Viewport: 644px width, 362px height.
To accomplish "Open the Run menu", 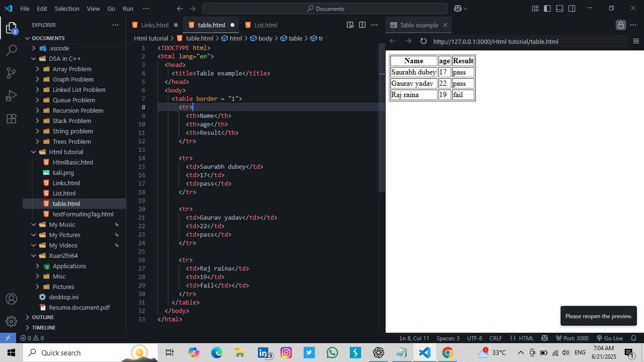I will pyautogui.click(x=128, y=9).
